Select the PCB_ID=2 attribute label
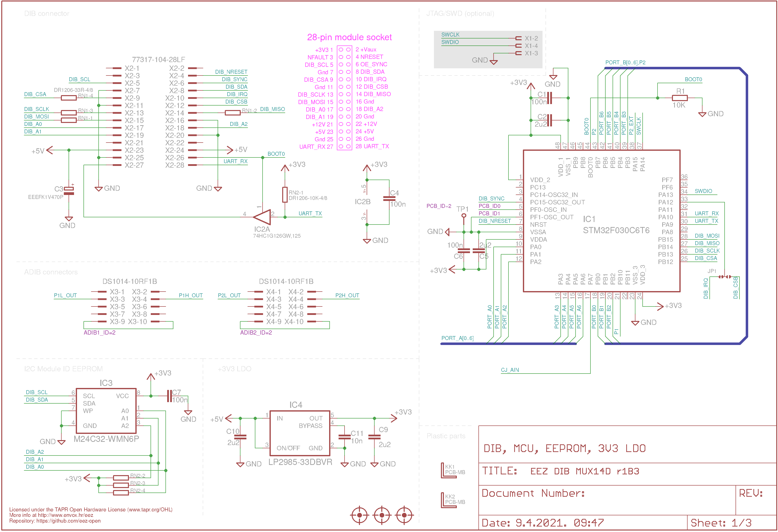Image resolution: width=778 pixels, height=532 pixels. click(439, 206)
